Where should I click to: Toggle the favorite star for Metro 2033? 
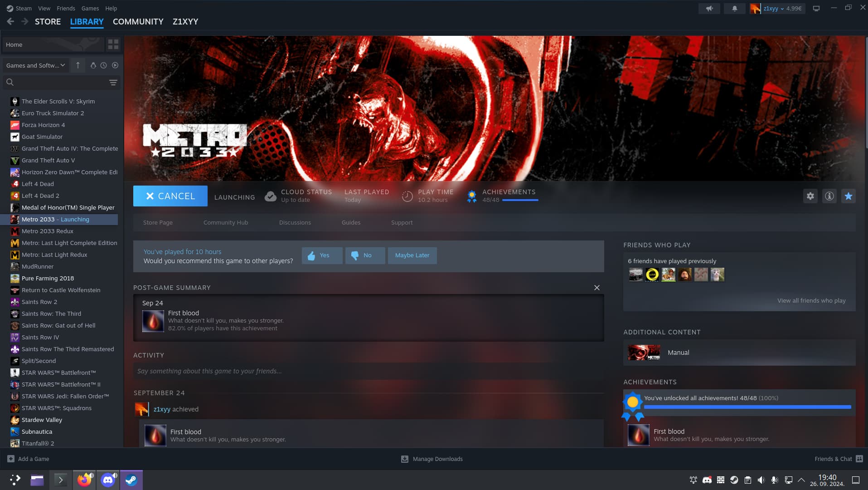(x=848, y=196)
